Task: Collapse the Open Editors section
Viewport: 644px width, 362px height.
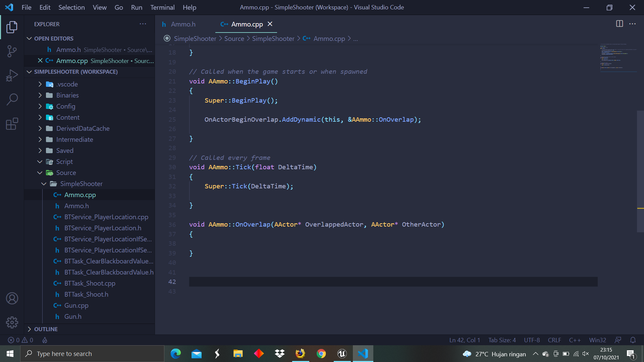Action: 54,39
